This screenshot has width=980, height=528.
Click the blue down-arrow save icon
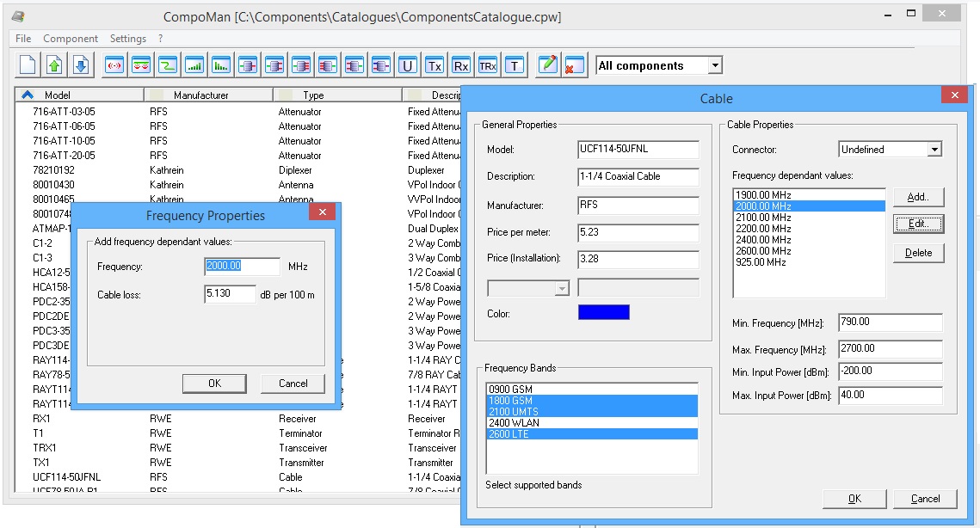click(81, 65)
